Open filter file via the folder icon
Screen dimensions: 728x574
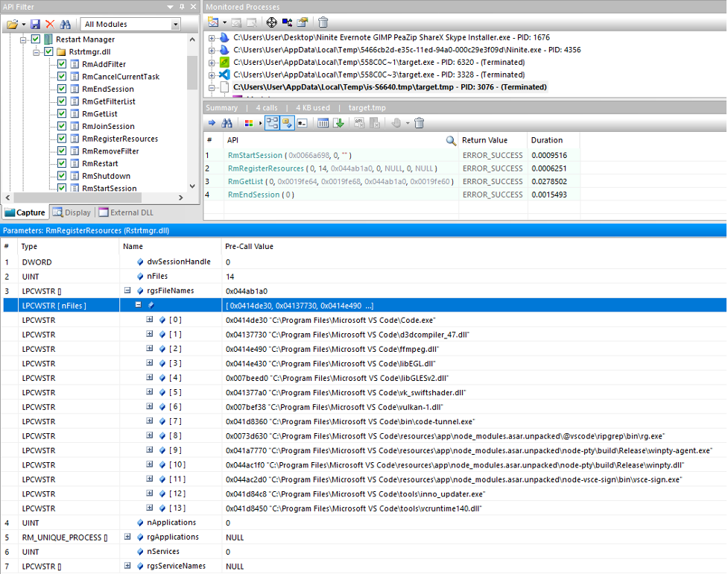12,24
